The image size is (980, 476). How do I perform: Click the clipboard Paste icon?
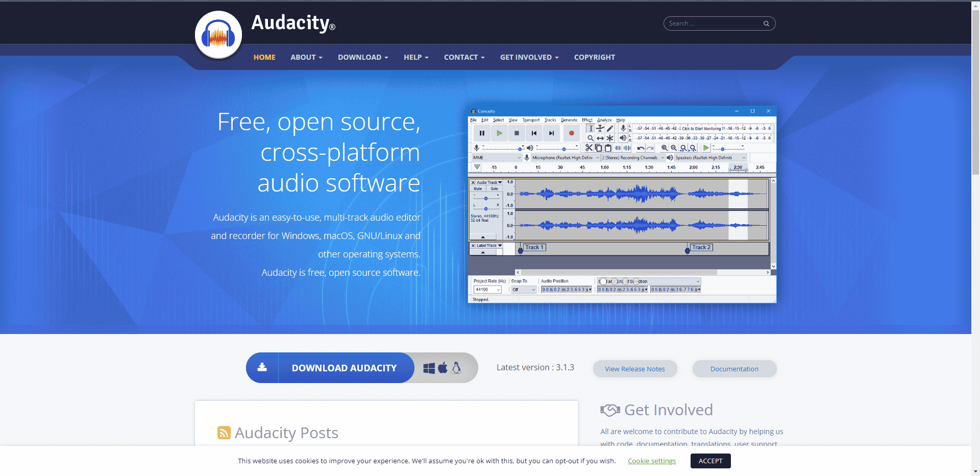[x=608, y=148]
